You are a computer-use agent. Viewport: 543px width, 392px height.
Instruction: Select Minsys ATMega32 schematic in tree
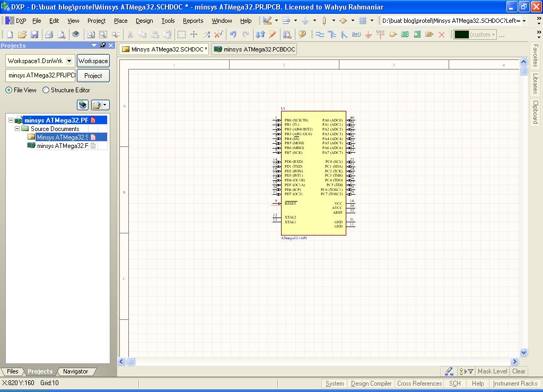tap(63, 137)
